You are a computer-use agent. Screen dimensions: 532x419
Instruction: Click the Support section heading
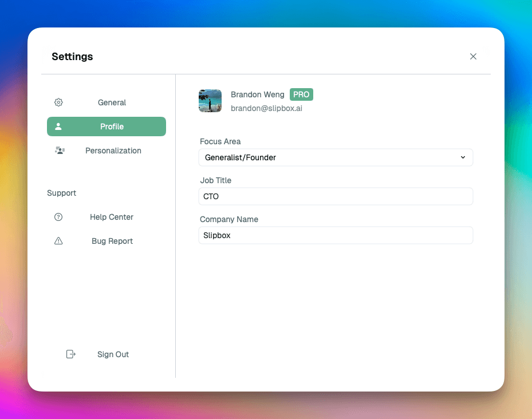[x=61, y=193]
